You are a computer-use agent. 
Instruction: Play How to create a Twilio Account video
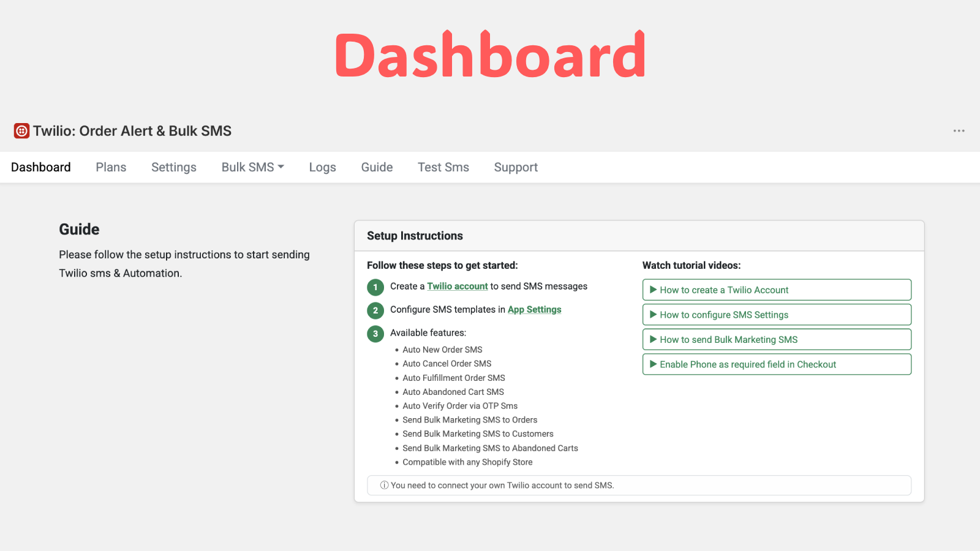(777, 290)
